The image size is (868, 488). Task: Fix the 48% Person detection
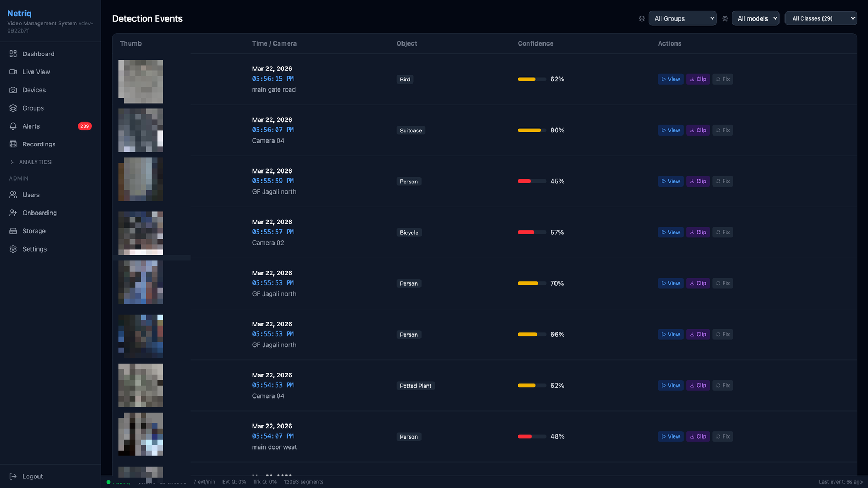pyautogui.click(x=723, y=436)
